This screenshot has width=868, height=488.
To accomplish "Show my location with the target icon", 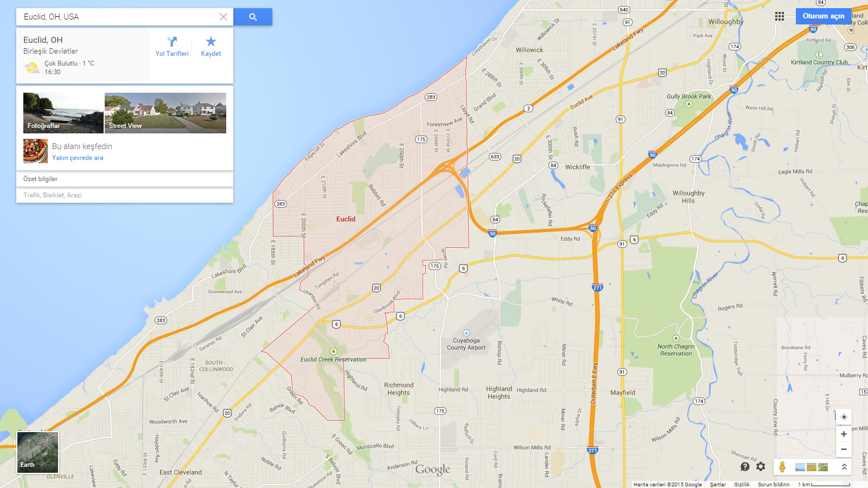I will click(x=844, y=417).
